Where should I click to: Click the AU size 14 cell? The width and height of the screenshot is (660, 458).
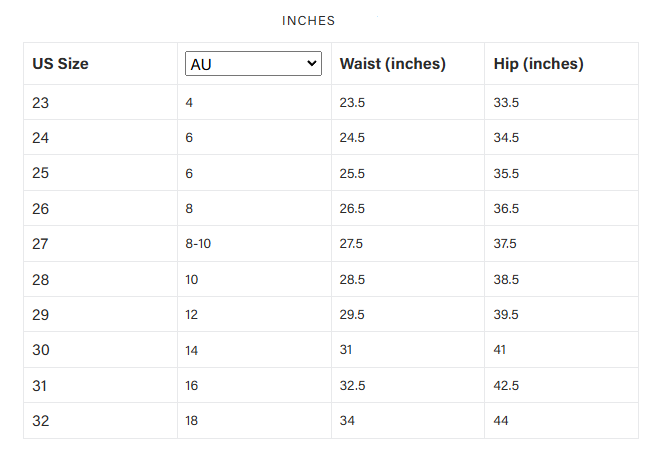pyautogui.click(x=192, y=350)
